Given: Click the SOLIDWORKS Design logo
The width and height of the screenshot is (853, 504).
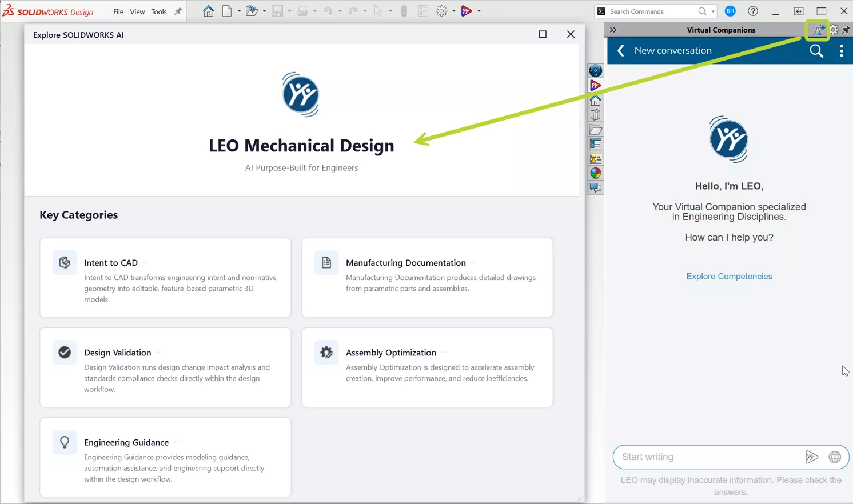Looking at the screenshot, I should (x=49, y=11).
